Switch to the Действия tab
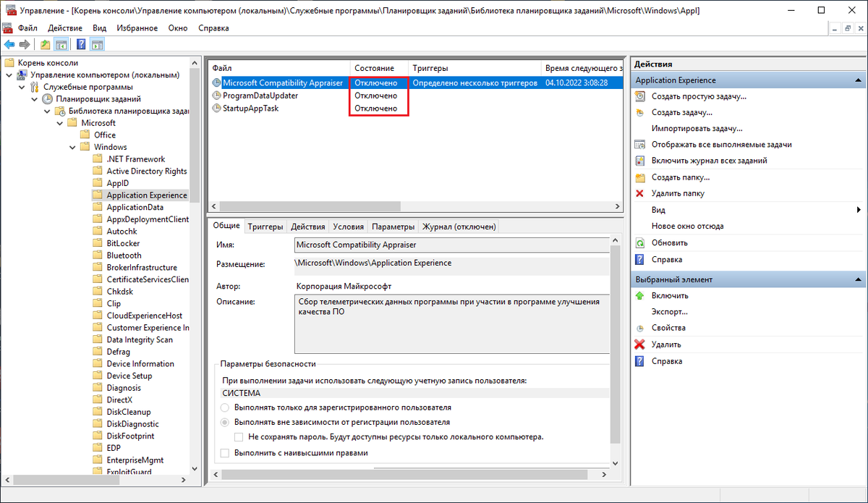Screen dimensions: 868x503 coord(308,227)
